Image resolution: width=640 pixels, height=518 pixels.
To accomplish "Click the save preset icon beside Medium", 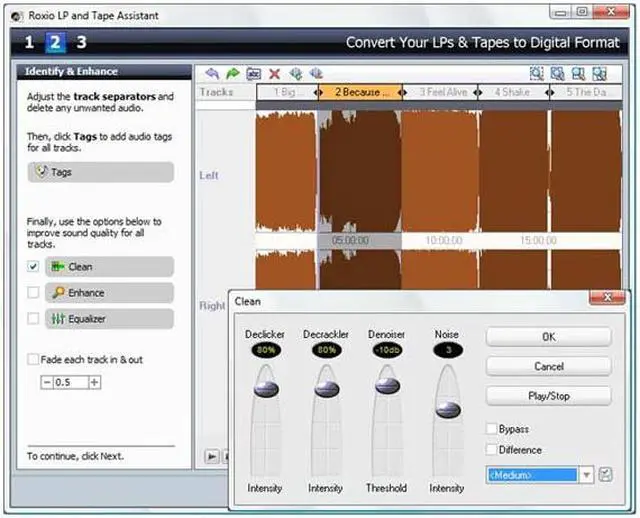I will pos(605,474).
